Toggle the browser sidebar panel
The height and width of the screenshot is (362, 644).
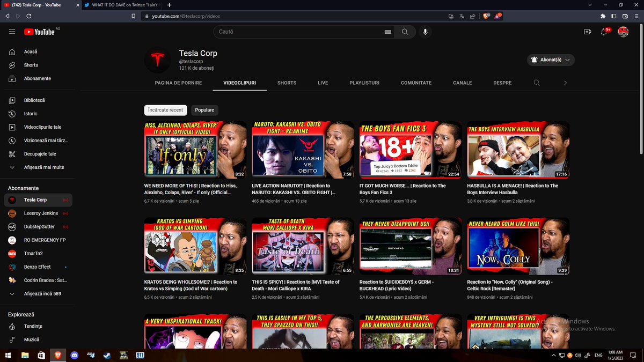coord(614,16)
